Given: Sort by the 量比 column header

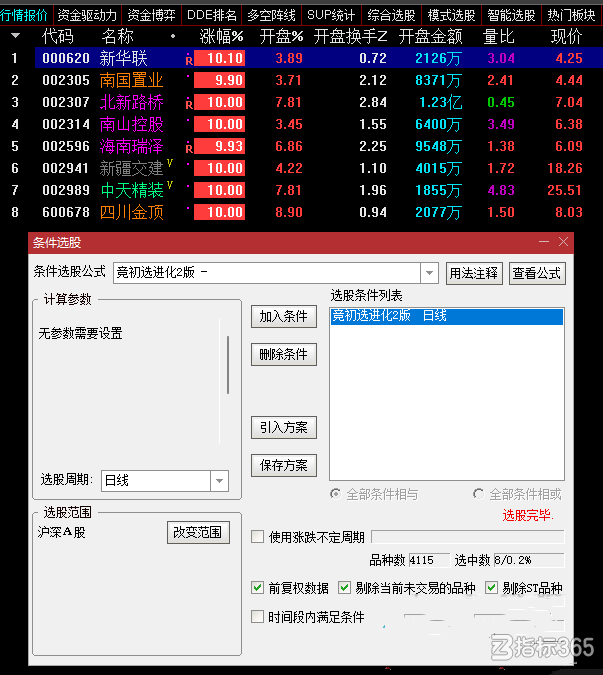Looking at the screenshot, I should pos(498,37).
